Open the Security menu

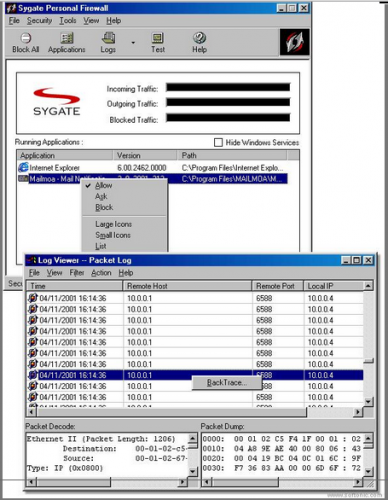click(x=39, y=21)
